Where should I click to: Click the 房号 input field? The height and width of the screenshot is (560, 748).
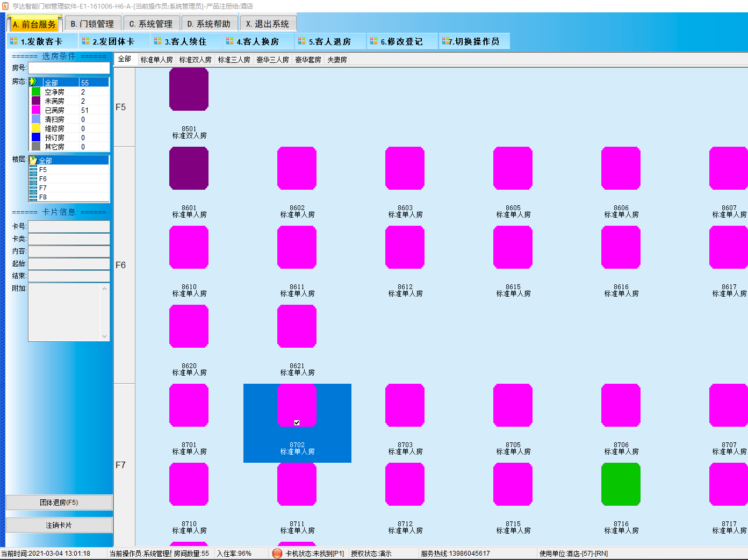69,68
